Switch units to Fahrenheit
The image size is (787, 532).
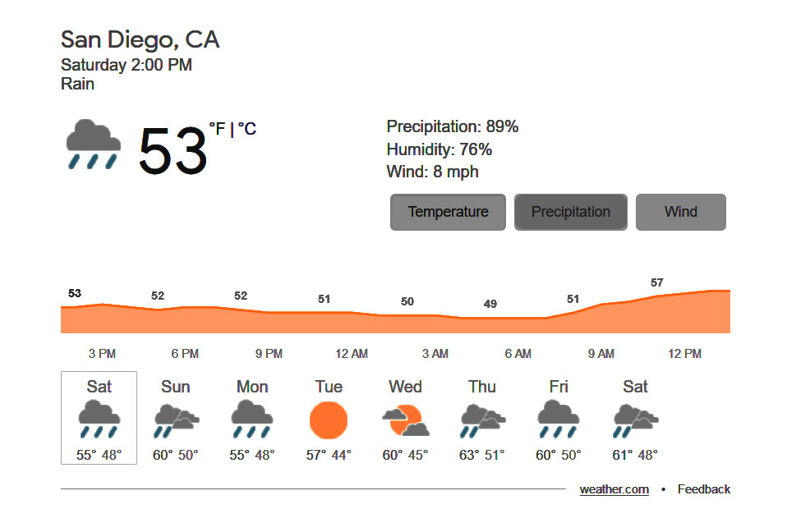point(217,129)
